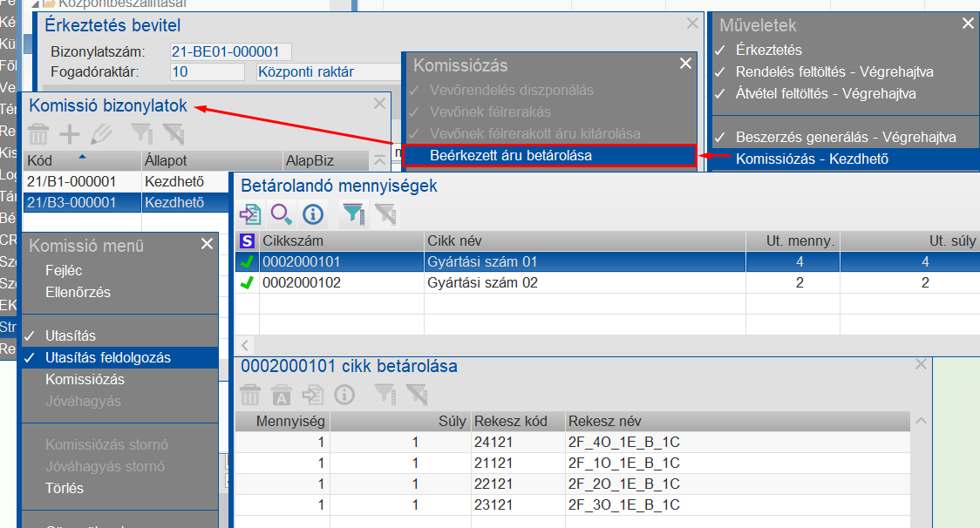This screenshot has width=980, height=528.
Task: Click the Fogadóraktár code field 10
Action: 207,71
